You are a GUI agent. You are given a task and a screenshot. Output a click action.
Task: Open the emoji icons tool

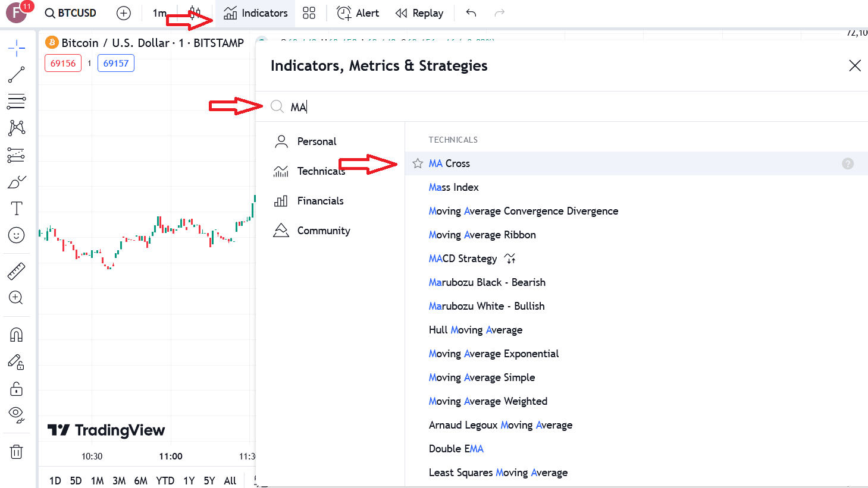pos(16,235)
